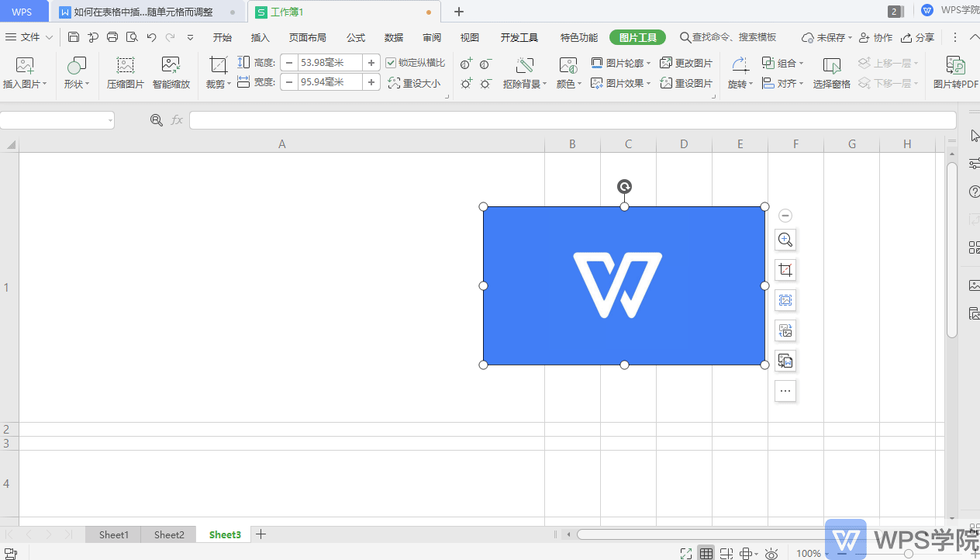
Task: Select Compress Picture (压缩图片)
Action: (x=126, y=74)
